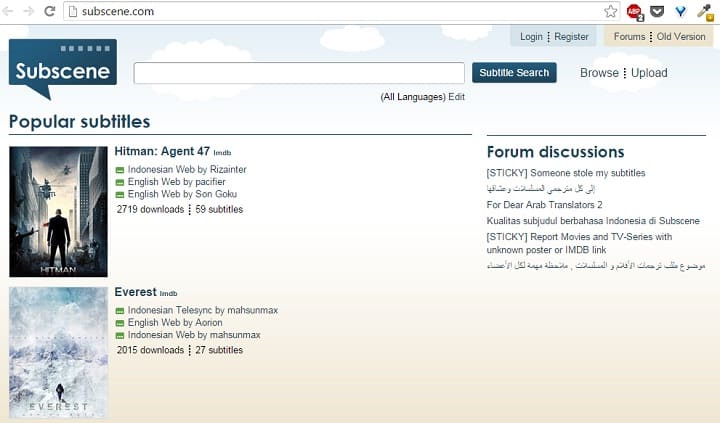Click the subscene.com address bar
This screenshot has height=423, width=720.
(x=341, y=11)
